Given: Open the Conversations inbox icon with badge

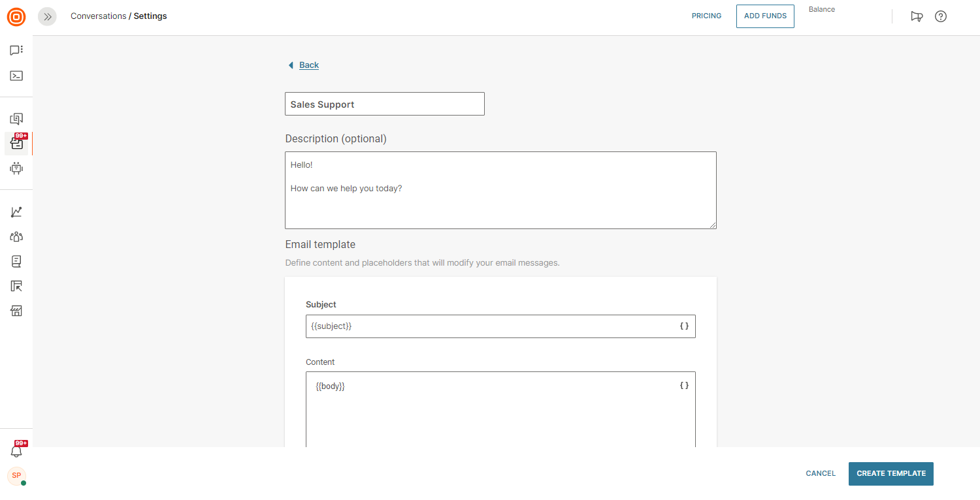Looking at the screenshot, I should 16,144.
